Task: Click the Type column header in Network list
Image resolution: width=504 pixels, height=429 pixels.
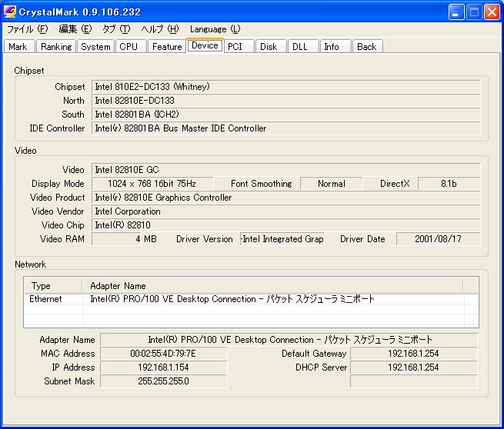Action: (x=53, y=286)
